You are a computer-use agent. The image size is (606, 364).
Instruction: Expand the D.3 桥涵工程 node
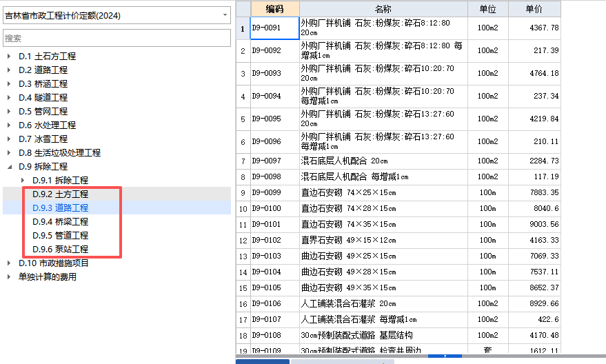point(9,84)
